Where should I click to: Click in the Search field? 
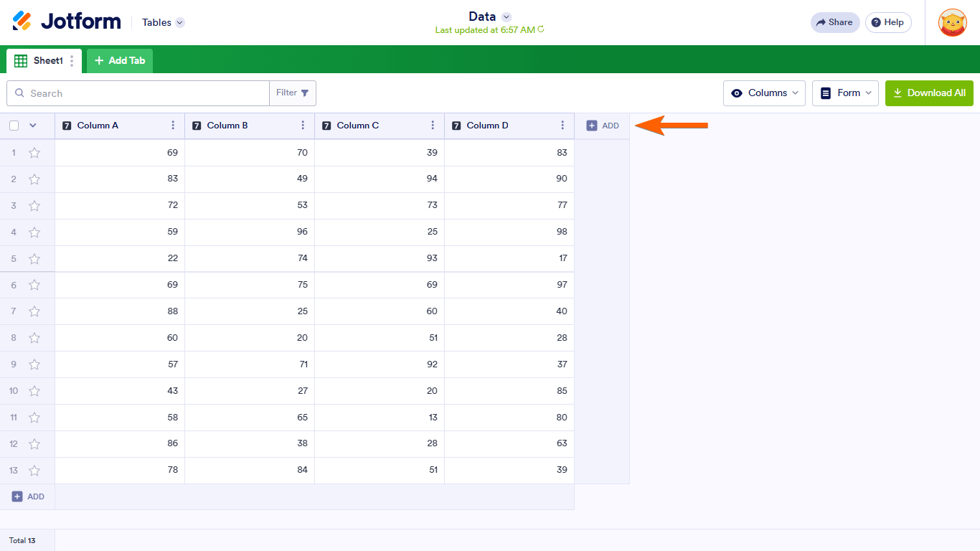[143, 93]
